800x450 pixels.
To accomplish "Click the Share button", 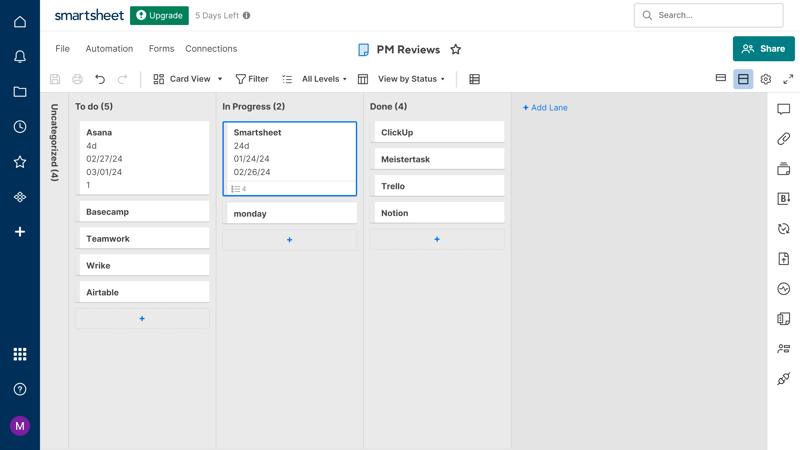I will [764, 48].
